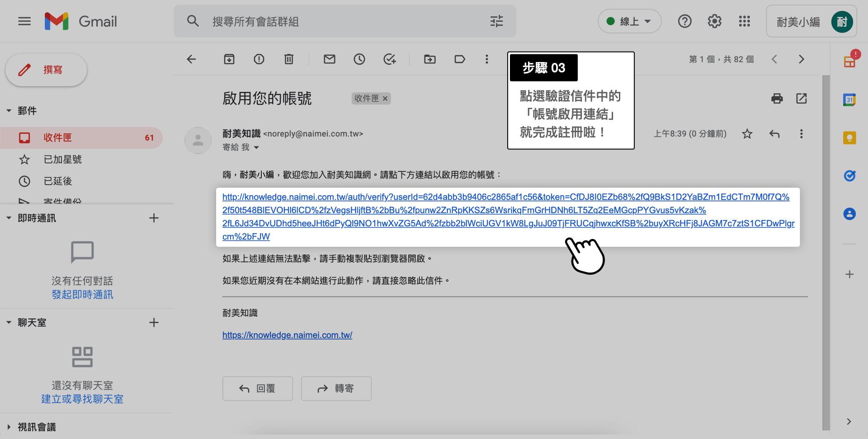Image resolution: width=868 pixels, height=439 pixels.
Task: Open the notification add-on icon in side panel
Action: point(850,61)
